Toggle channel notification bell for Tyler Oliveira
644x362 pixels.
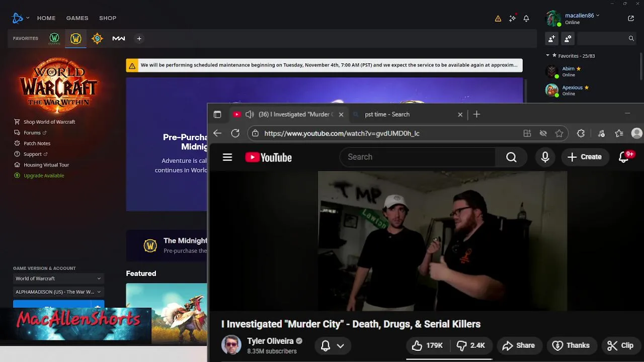pyautogui.click(x=326, y=345)
